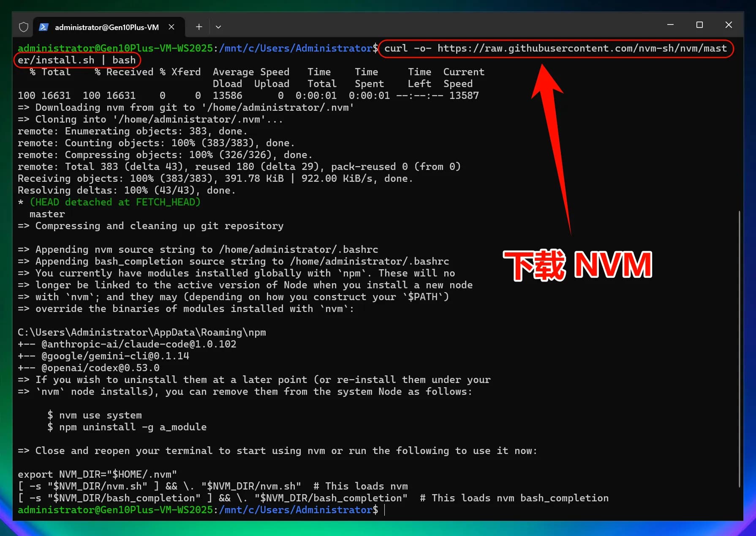Open a new tab with plus button

(199, 27)
